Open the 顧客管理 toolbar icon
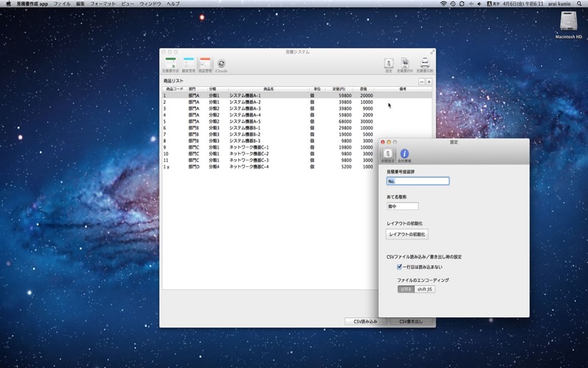This screenshot has width=588, height=368. tap(189, 65)
